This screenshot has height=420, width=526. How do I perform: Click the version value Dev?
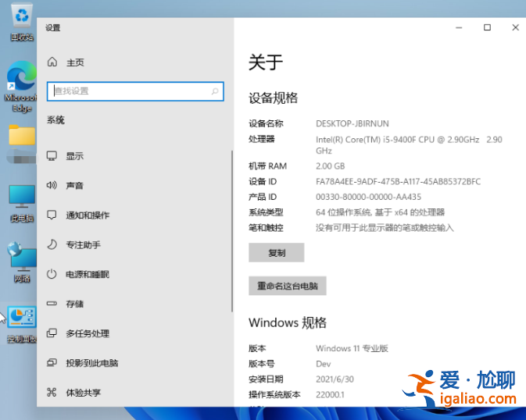(323, 364)
